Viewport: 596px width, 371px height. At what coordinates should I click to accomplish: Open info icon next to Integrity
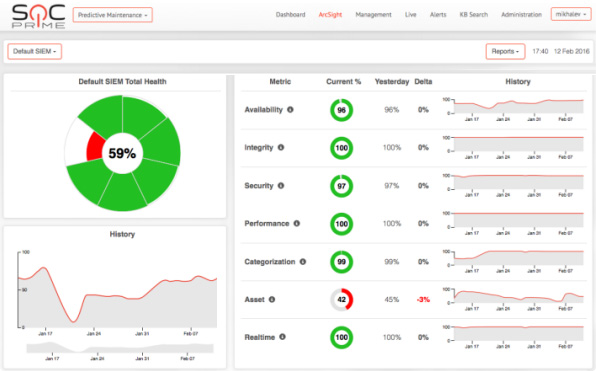tap(281, 147)
